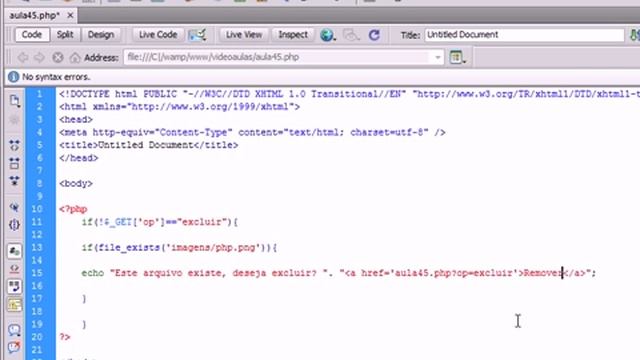Click the Stop loading icon
The width and height of the screenshot is (640, 360).
point(58,58)
